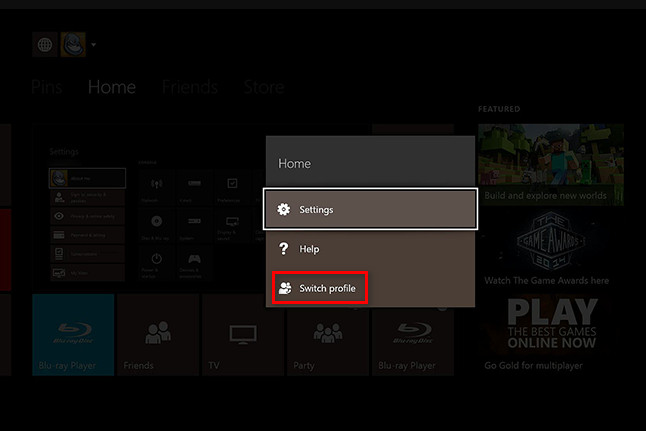Expand the arrow beside the gamerpic
This screenshot has height=431, width=646.
tap(94, 45)
